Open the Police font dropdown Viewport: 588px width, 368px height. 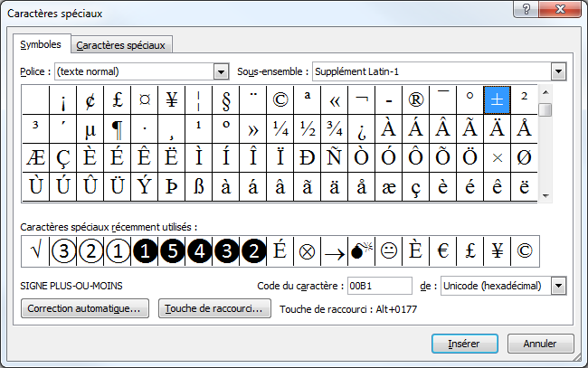coord(221,71)
